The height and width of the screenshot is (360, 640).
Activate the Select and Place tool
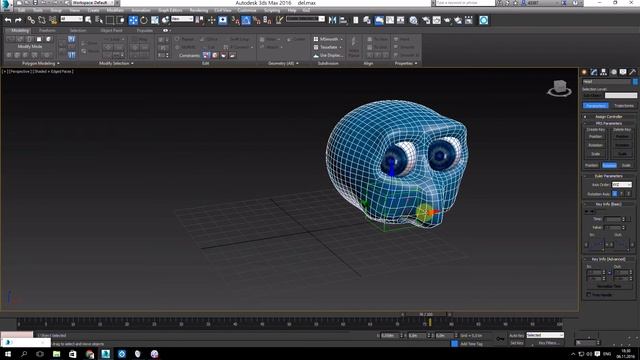(x=165, y=20)
